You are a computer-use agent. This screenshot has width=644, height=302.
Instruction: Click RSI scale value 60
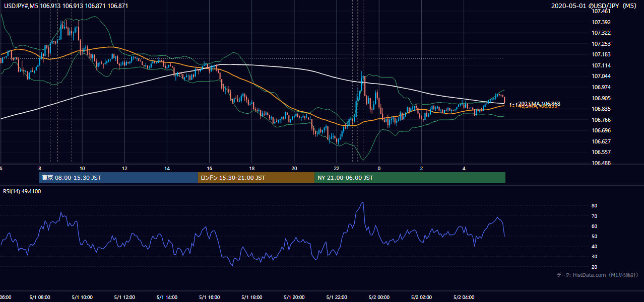point(595,226)
